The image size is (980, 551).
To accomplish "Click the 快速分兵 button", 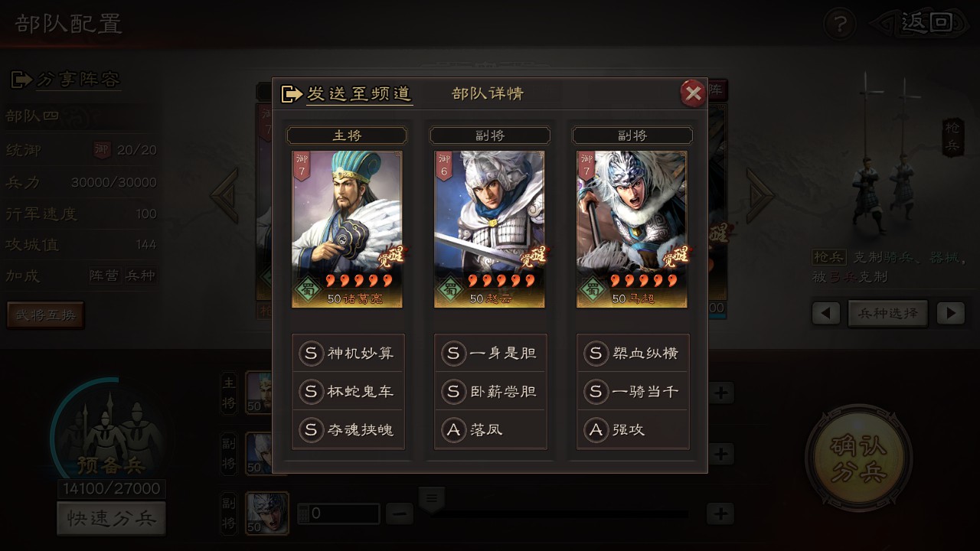I will [x=111, y=519].
